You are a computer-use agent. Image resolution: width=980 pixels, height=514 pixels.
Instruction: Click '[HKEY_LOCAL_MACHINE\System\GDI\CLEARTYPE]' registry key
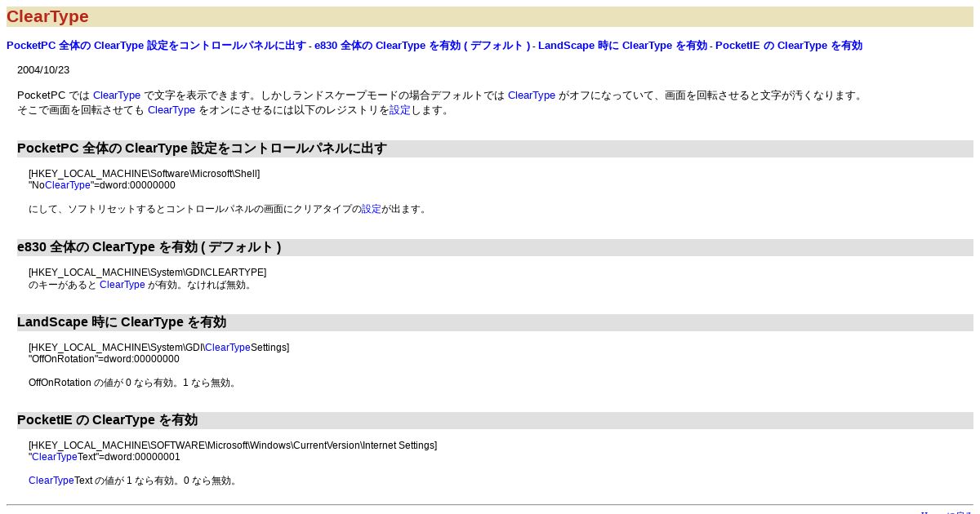tap(148, 273)
